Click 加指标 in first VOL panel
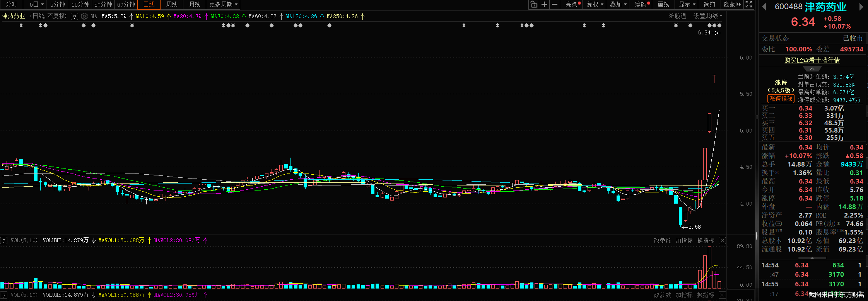 [684, 240]
